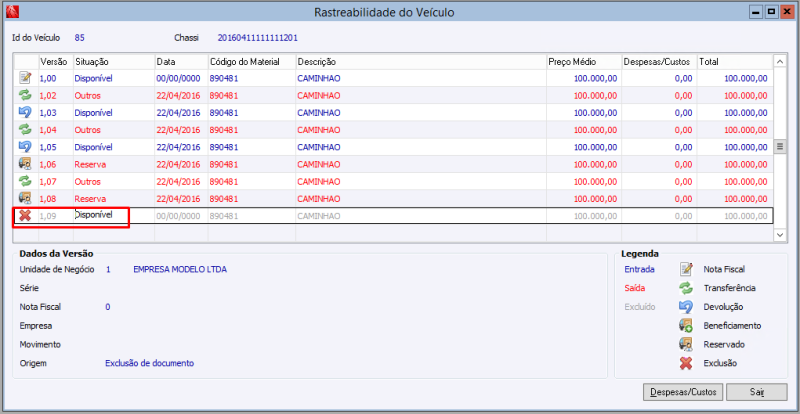Click the Despesas/Custos column header
Screen dimensions: 800x414
[x=659, y=61]
